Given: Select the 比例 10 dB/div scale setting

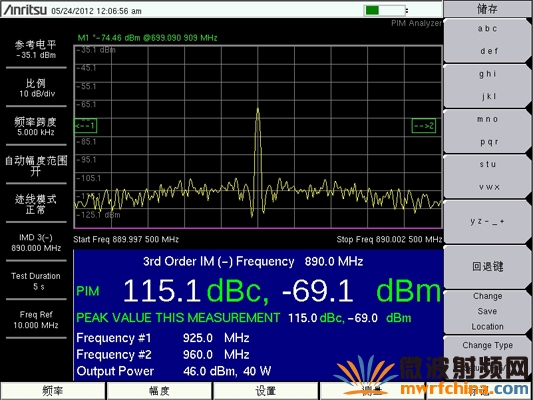Looking at the screenshot, I should point(36,88).
